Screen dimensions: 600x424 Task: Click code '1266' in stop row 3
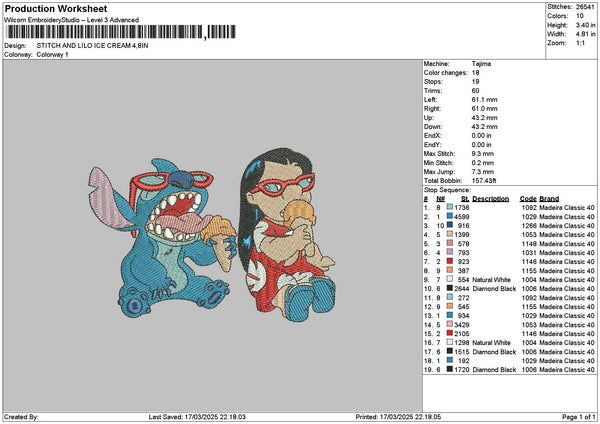(x=529, y=226)
